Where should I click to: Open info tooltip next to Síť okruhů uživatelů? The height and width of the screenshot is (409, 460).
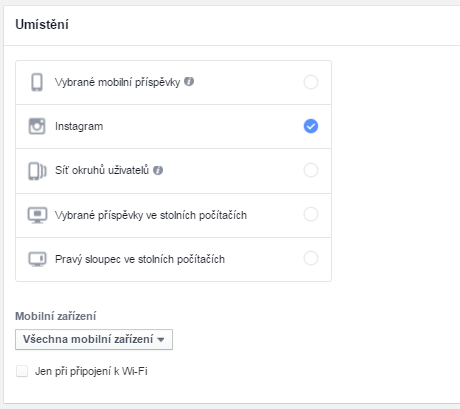tap(158, 170)
